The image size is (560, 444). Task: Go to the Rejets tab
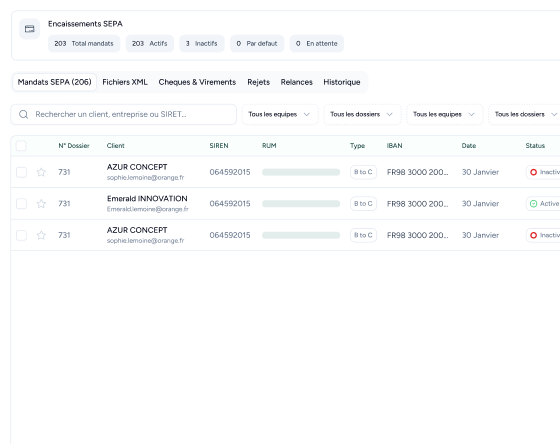click(259, 82)
